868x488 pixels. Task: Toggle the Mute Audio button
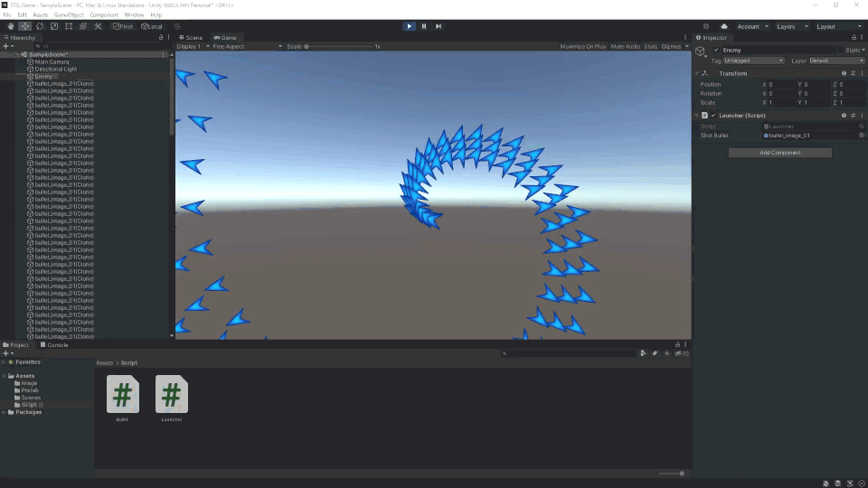click(x=625, y=46)
